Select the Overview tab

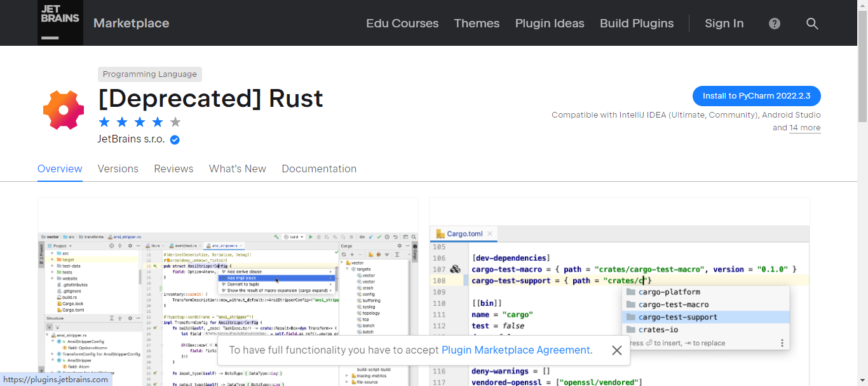click(x=60, y=169)
